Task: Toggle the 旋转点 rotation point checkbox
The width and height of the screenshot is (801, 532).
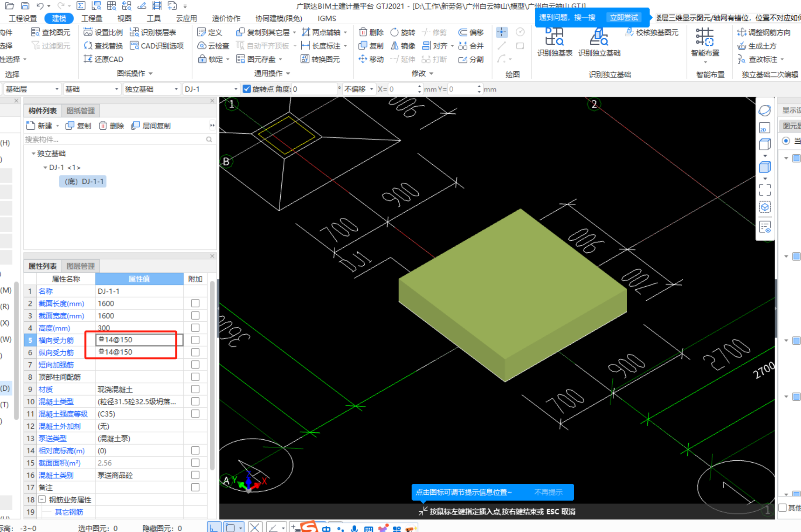Action: (247, 89)
